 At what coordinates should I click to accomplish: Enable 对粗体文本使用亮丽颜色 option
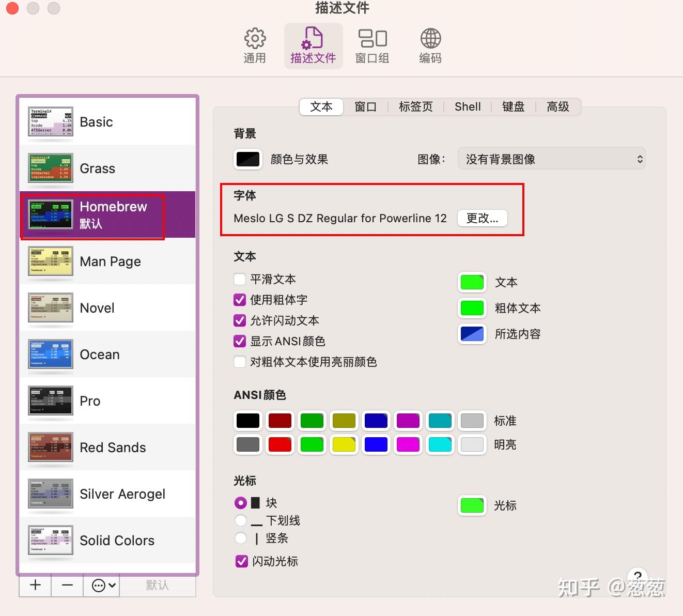(x=240, y=362)
